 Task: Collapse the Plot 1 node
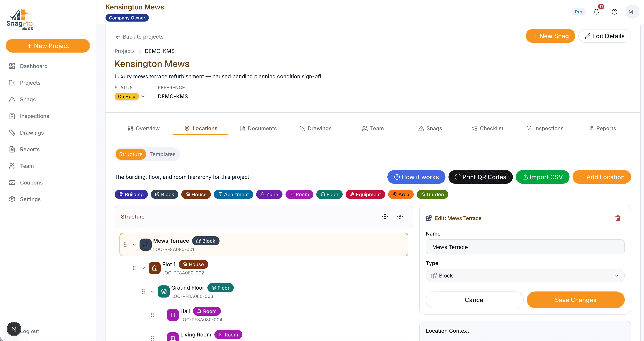(143, 268)
